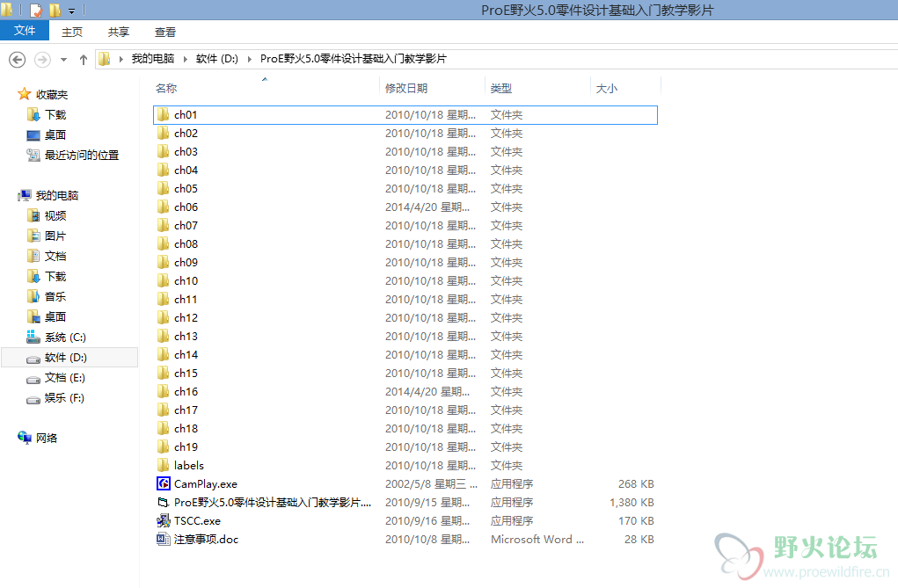This screenshot has width=898, height=588.
Task: Click the ch12 folder icon
Action: coord(164,318)
